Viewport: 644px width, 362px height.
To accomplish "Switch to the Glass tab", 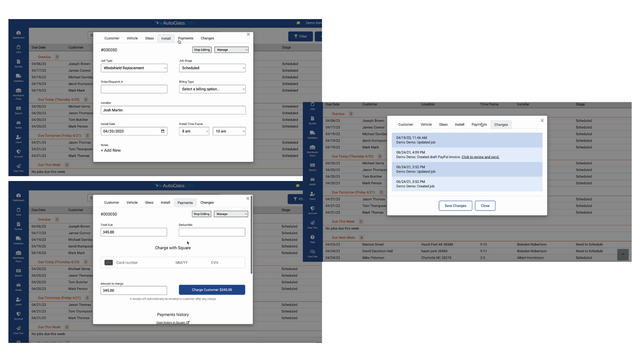I will [x=149, y=38].
